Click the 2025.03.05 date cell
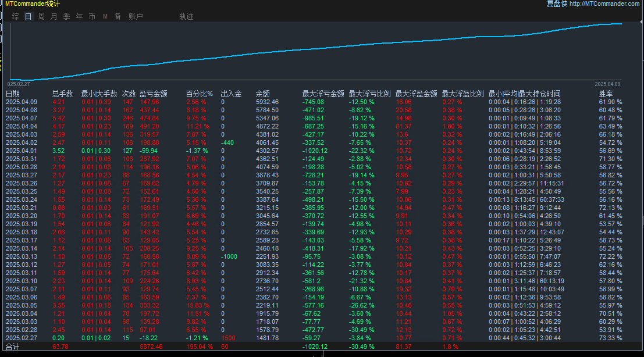The image size is (644, 357). click(22, 305)
